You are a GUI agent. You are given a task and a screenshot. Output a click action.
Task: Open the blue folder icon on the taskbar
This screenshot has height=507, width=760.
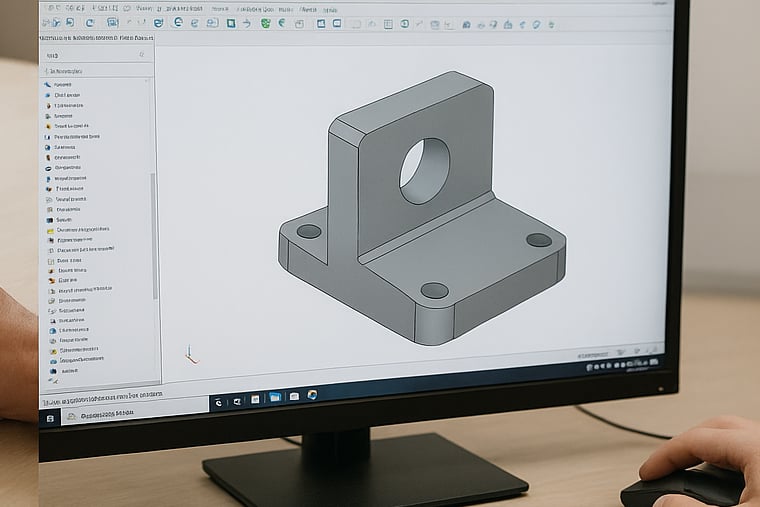(275, 397)
